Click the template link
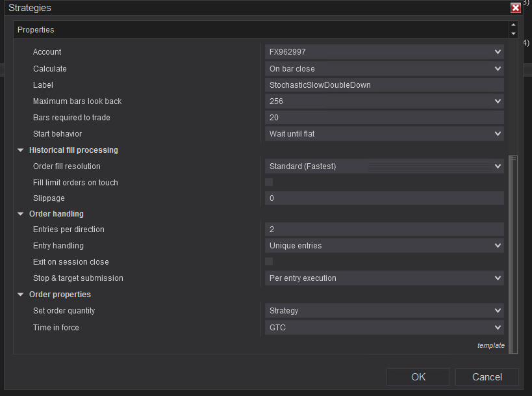This screenshot has height=396, width=532. [x=490, y=345]
